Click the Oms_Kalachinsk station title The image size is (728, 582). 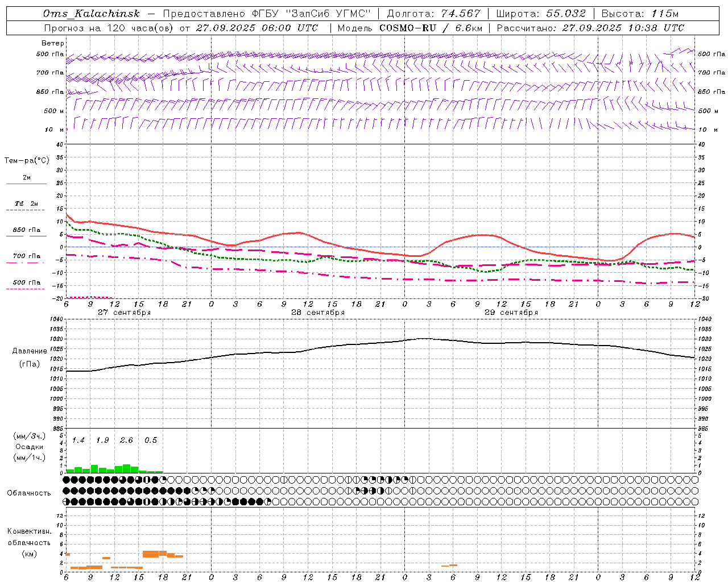(x=91, y=14)
